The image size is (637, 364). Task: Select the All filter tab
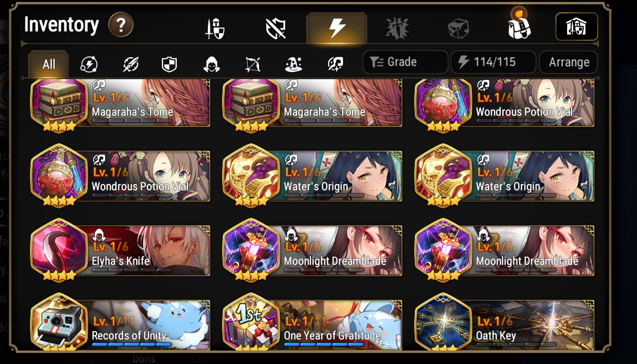click(49, 64)
